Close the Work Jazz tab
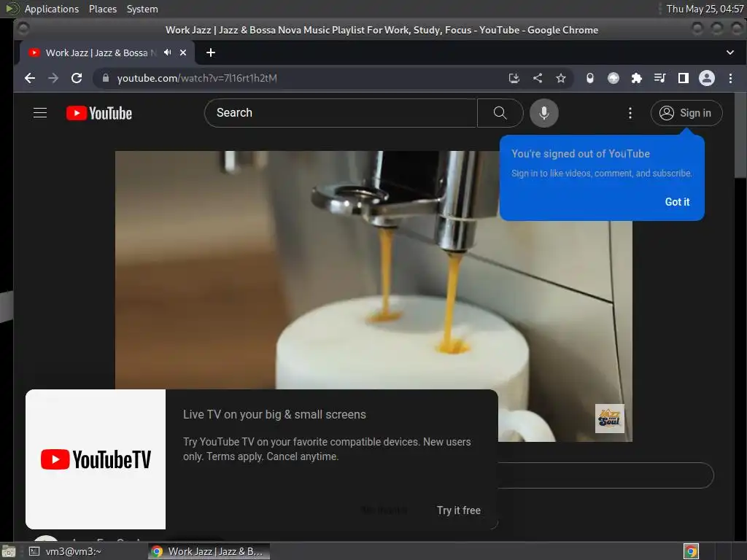 click(x=183, y=52)
